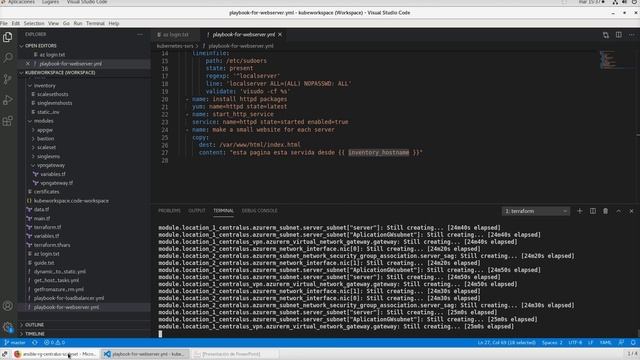The height and width of the screenshot is (360, 640).
Task: Switch to the Debug Console tab
Action: (259, 211)
